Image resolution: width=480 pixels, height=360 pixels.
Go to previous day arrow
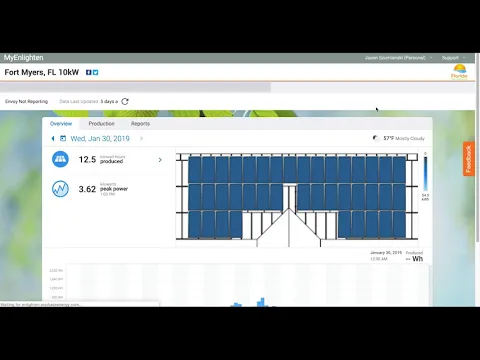point(53,138)
